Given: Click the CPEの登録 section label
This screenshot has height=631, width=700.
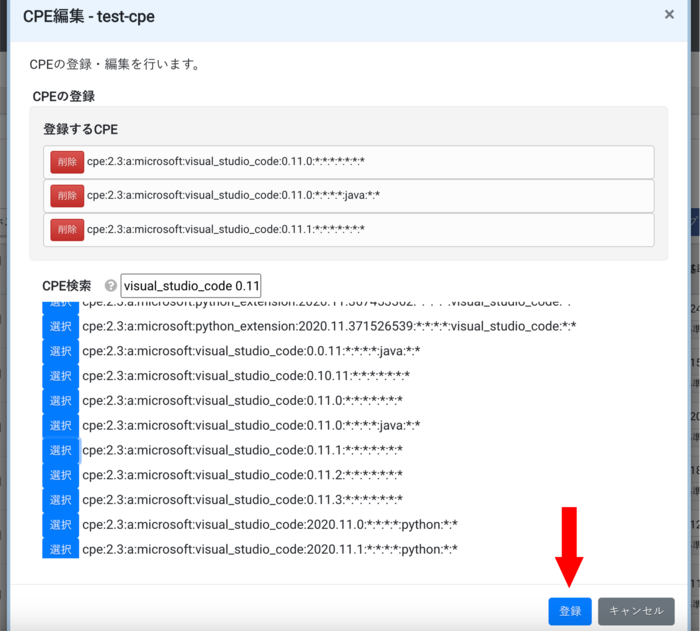Looking at the screenshot, I should [x=63, y=96].
